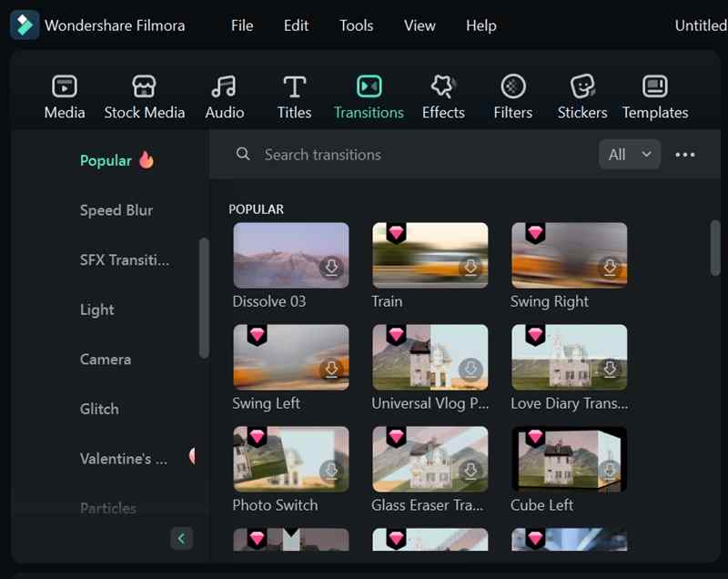This screenshot has width=728, height=579.
Task: Open the Tools menu
Action: point(356,25)
